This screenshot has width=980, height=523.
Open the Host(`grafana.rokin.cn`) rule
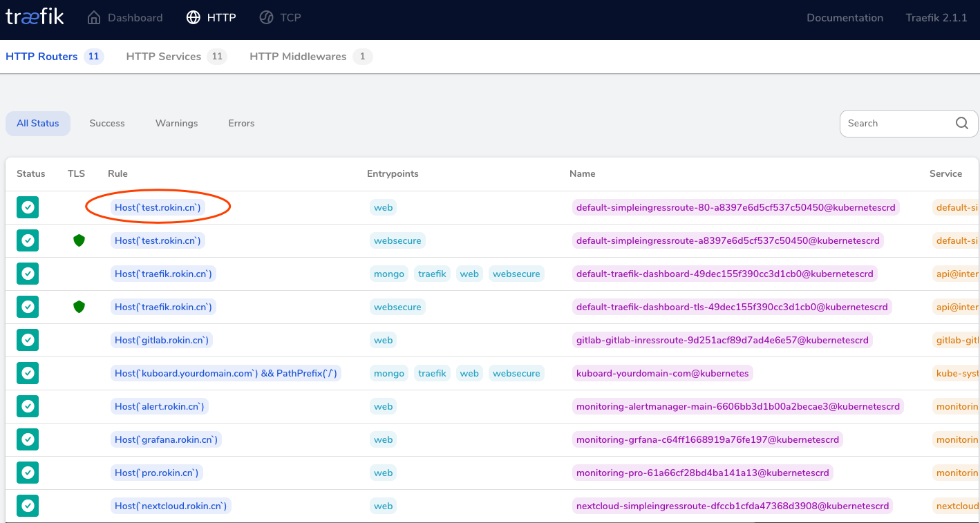[x=166, y=439]
